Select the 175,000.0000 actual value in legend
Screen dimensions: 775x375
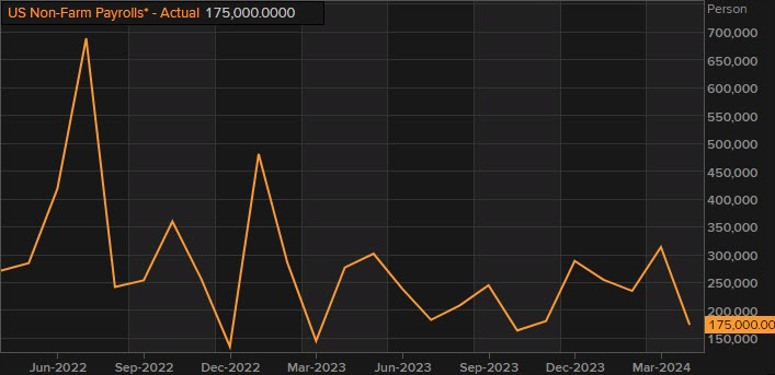pyautogui.click(x=250, y=13)
